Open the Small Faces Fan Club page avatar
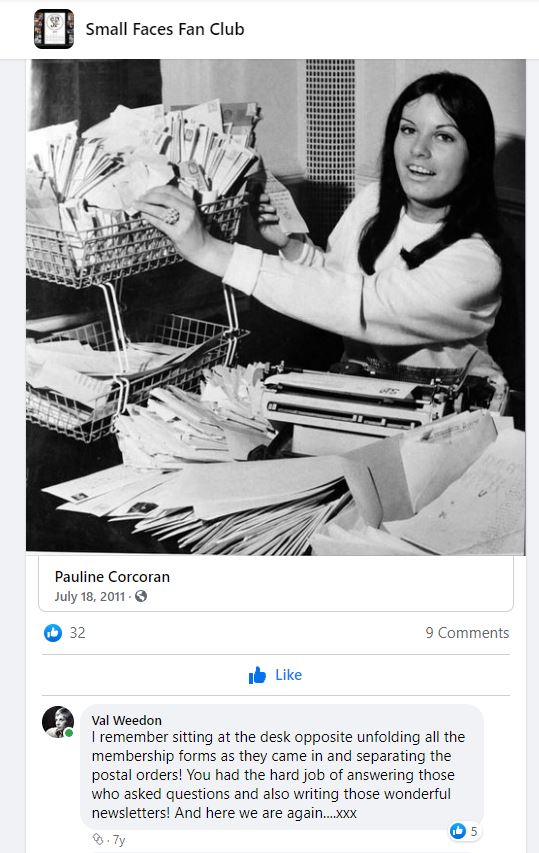Image resolution: width=539 pixels, height=853 pixels. coord(54,29)
